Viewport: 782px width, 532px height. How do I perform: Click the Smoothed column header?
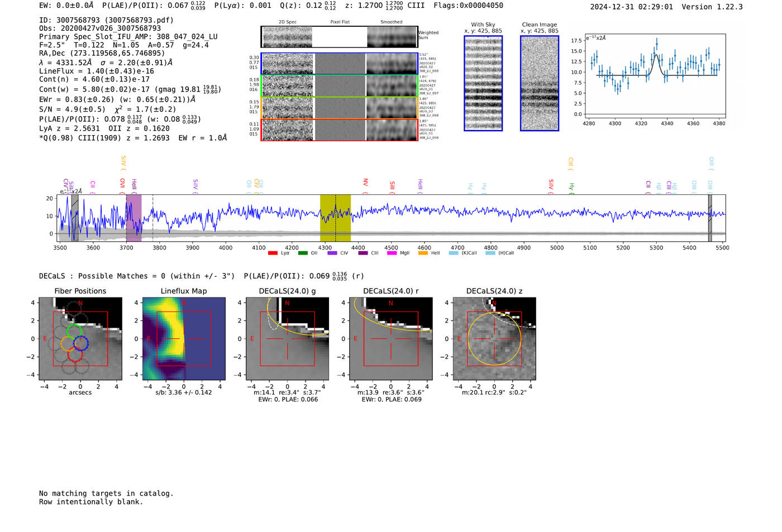[x=392, y=22]
